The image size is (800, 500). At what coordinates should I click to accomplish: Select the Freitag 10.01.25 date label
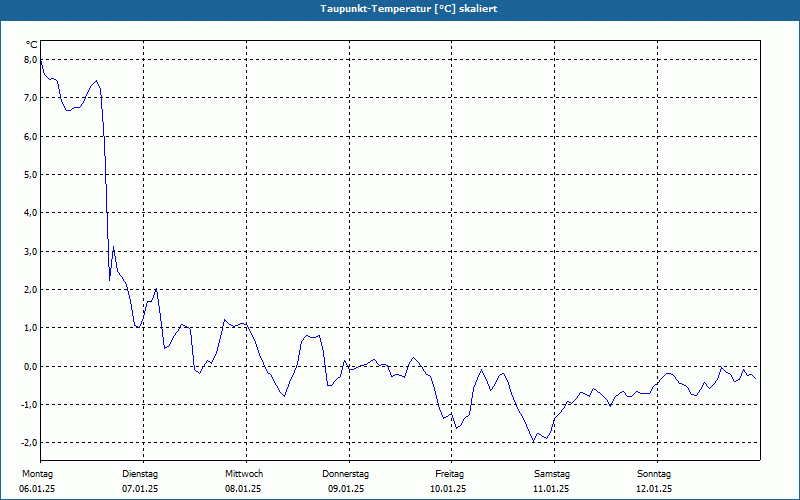(448, 481)
